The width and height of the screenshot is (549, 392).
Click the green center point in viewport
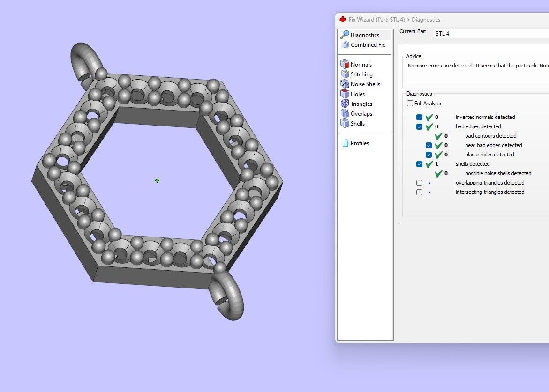click(x=157, y=181)
